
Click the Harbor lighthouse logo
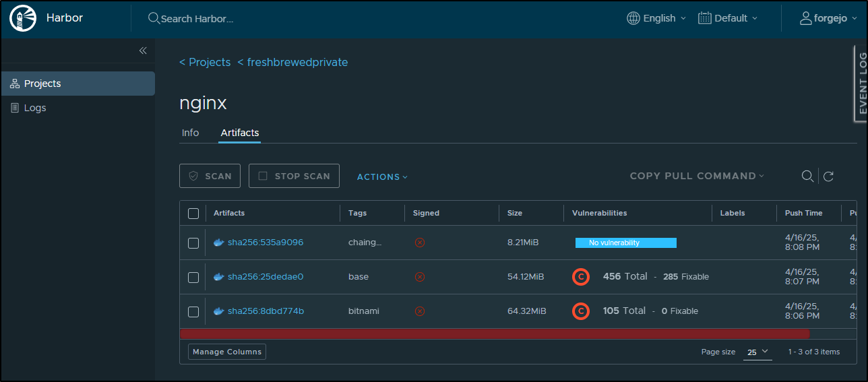coord(22,18)
